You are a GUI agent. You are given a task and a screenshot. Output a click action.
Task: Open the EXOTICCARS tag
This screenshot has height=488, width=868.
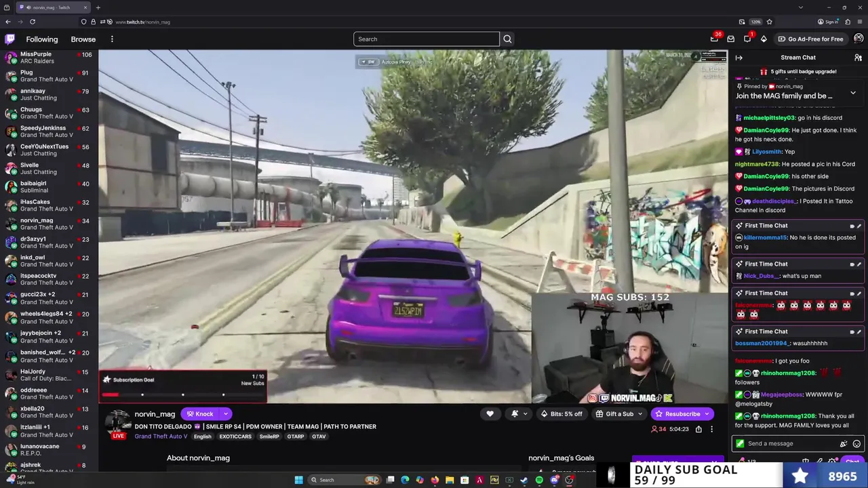[235, 436]
